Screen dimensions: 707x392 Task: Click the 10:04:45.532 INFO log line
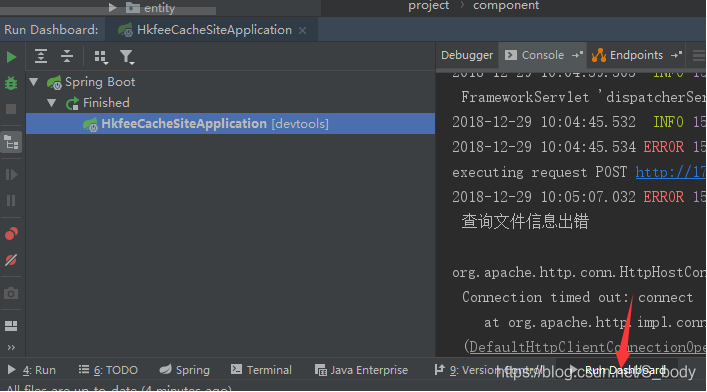(x=578, y=122)
